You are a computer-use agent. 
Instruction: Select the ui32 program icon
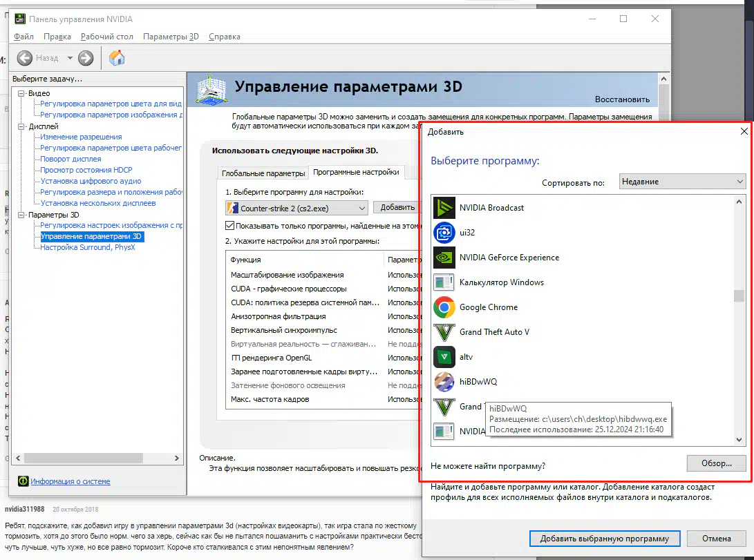click(444, 233)
